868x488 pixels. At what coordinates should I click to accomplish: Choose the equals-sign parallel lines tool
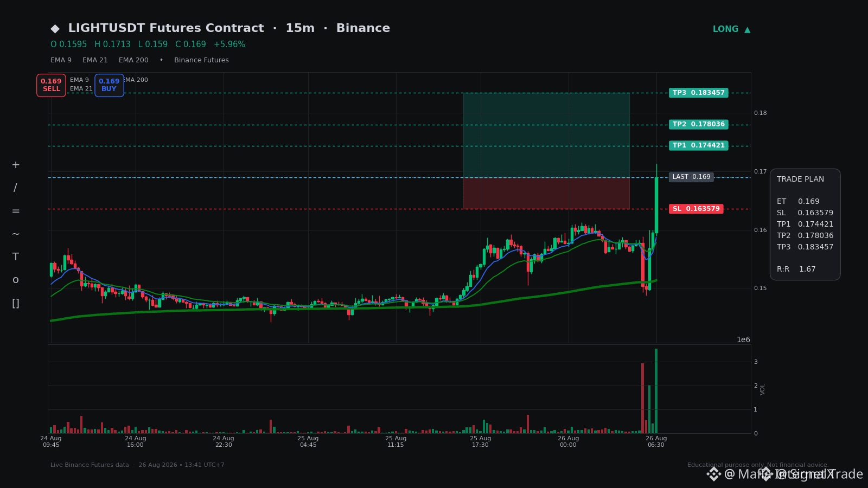click(x=16, y=211)
